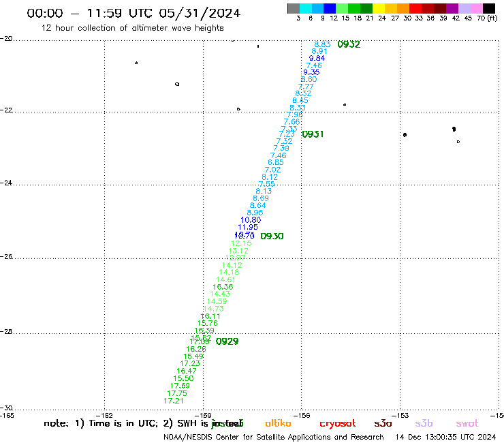Pick the red swatch in the legend bar

click(415, 8)
